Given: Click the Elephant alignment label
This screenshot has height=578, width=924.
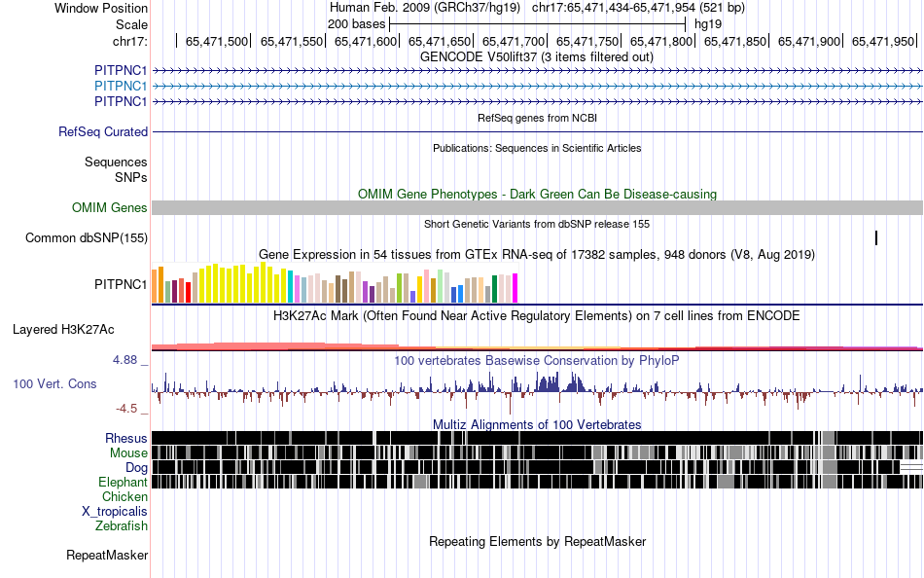Looking at the screenshot, I should (123, 483).
